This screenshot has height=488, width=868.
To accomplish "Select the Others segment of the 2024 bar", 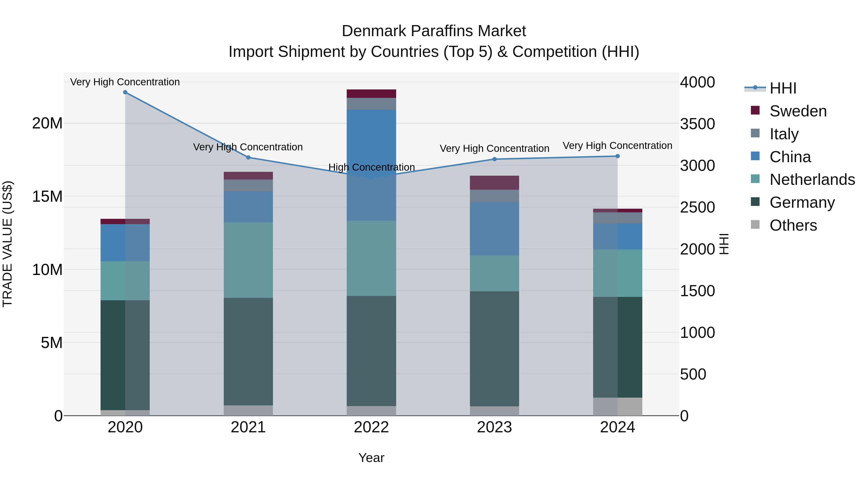I will [x=618, y=407].
